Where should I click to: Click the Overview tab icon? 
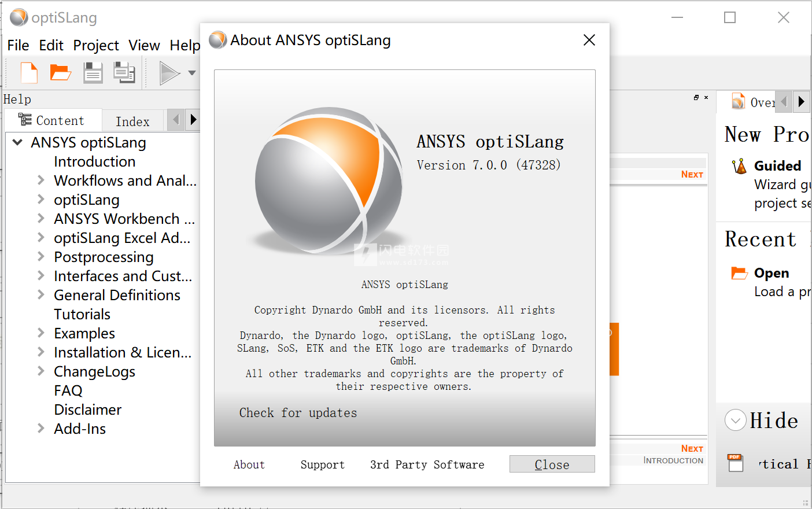pos(738,101)
